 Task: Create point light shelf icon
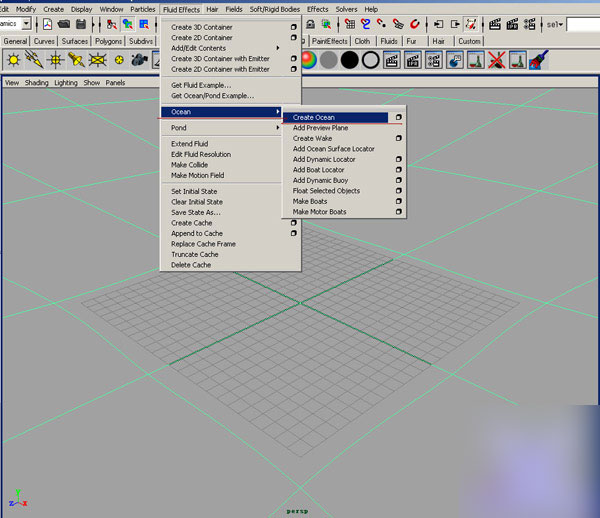[x=55, y=60]
